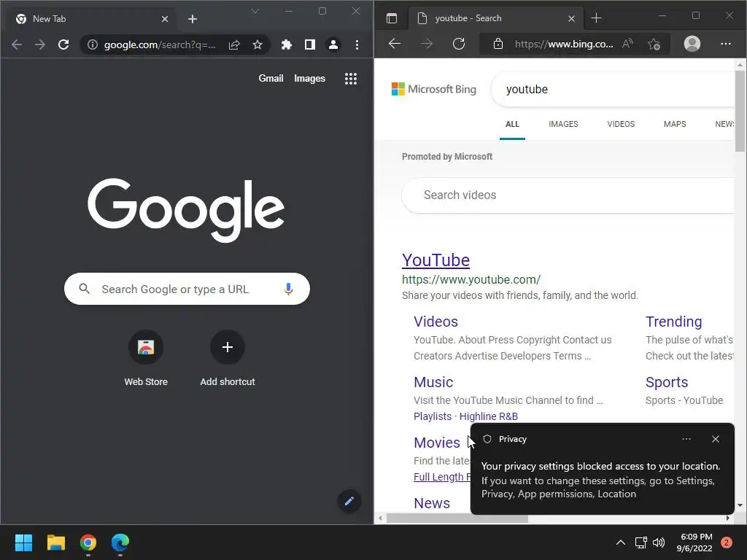747x560 pixels.
Task: Click the Add shortcut button
Action: [x=228, y=359]
